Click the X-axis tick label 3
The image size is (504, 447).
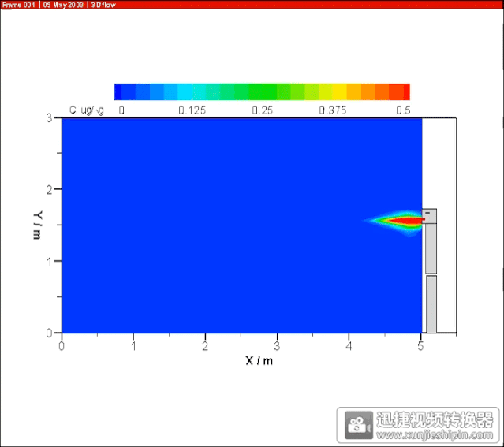pos(277,345)
